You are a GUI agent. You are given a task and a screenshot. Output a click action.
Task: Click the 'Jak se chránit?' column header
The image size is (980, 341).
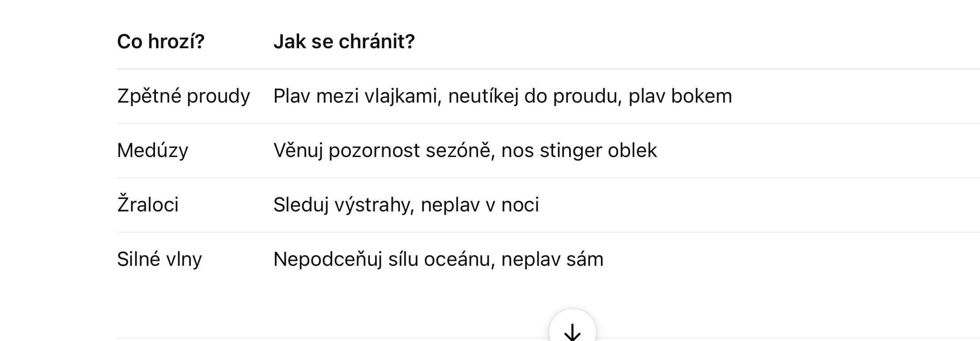[x=344, y=42]
